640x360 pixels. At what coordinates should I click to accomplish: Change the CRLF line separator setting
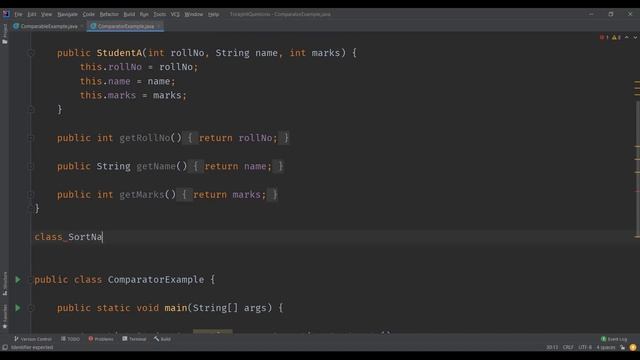[568, 347]
